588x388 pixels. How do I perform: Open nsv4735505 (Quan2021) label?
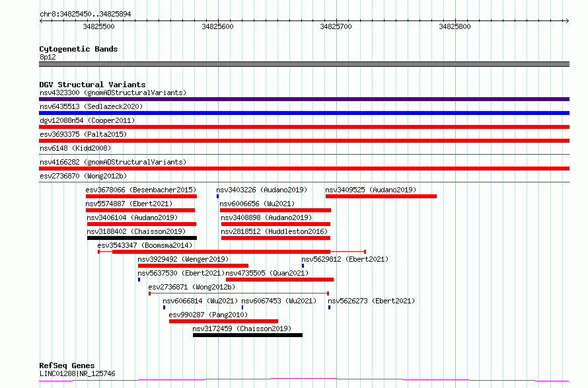click(x=267, y=273)
